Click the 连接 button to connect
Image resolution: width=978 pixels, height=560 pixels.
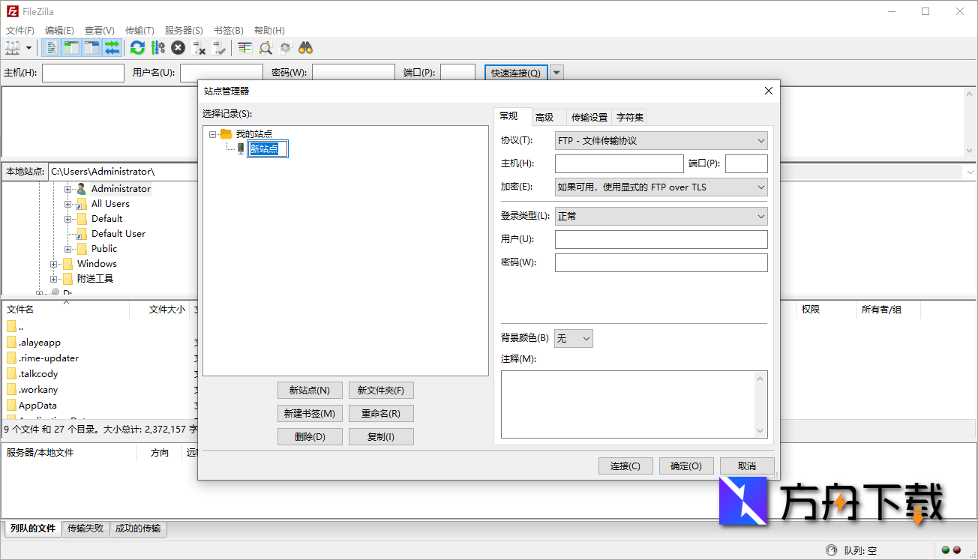(x=625, y=466)
